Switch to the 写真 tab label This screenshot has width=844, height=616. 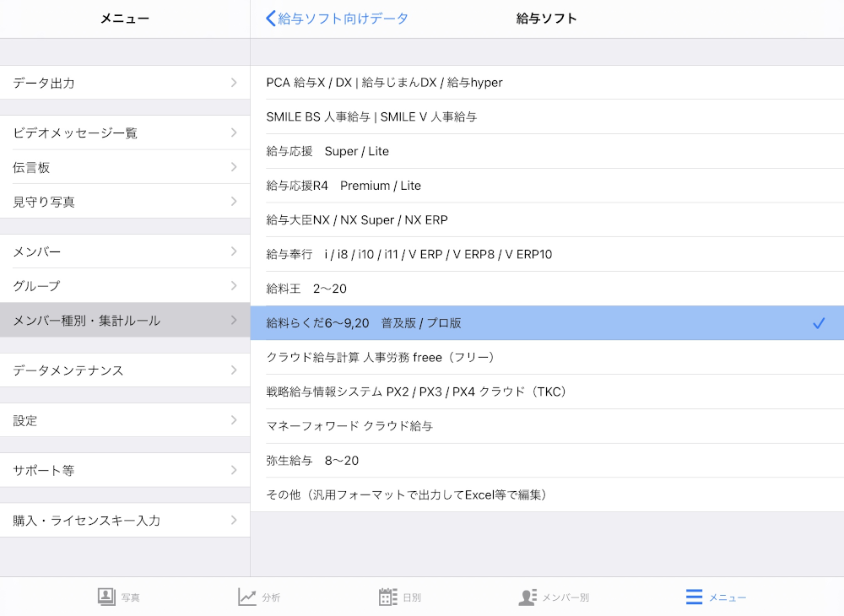point(130,597)
